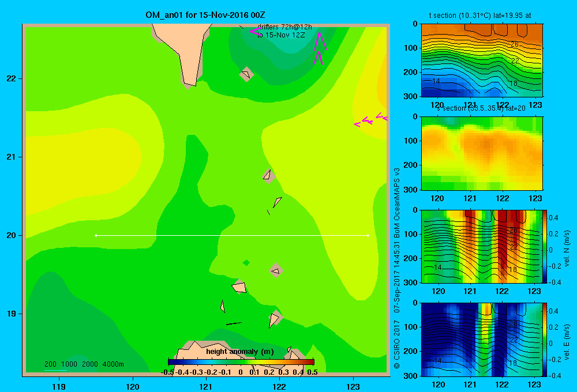This screenshot has height=392, width=577.
Task: Click longitude tick 119 on the main map
Action: click(x=59, y=386)
